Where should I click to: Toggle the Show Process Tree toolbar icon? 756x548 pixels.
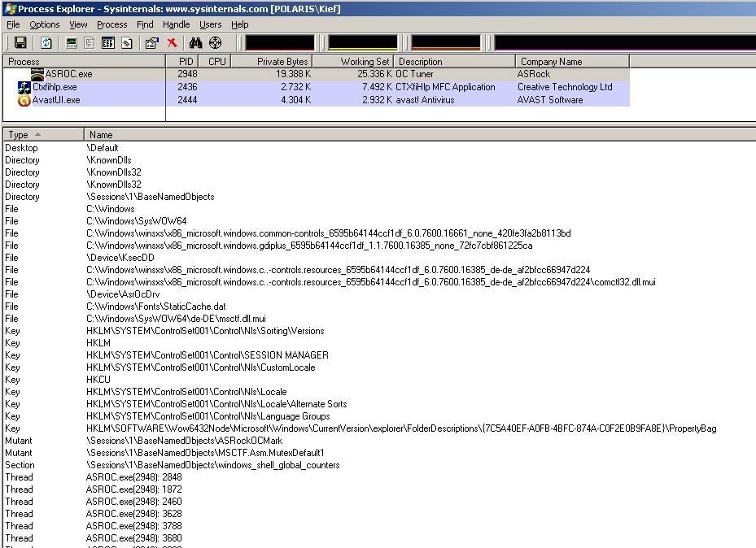point(90,43)
